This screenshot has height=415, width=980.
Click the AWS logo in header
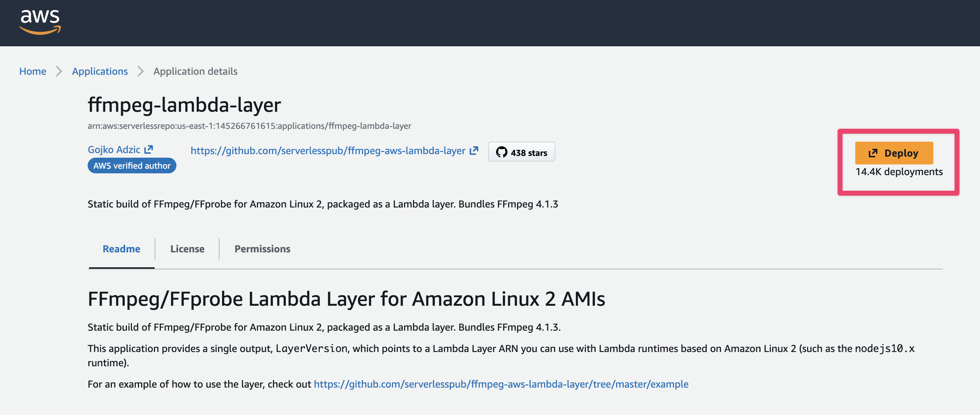[x=40, y=22]
